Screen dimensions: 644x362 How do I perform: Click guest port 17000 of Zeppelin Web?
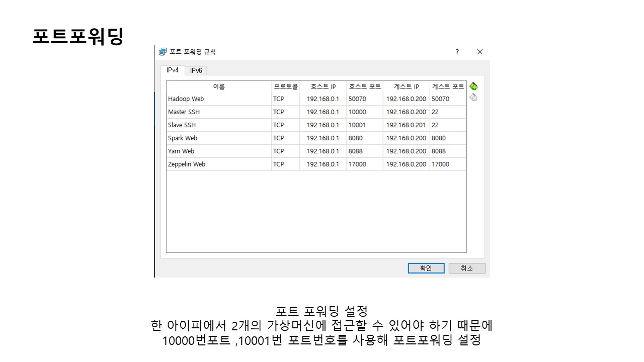(448, 164)
